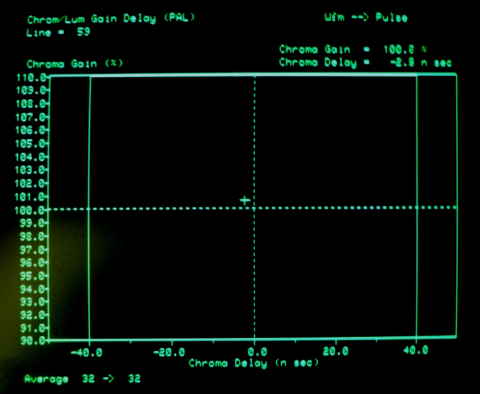Click the '104.0' y-axis value

click(31, 157)
